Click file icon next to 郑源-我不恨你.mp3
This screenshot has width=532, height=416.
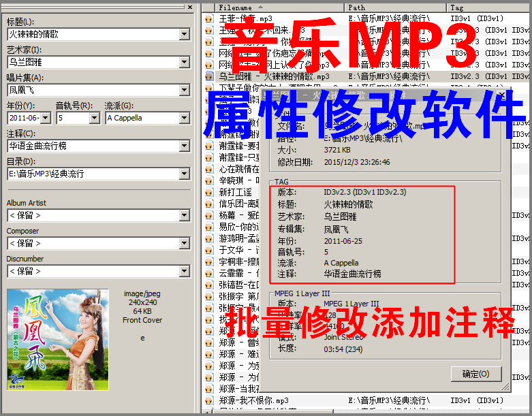[x=209, y=400]
